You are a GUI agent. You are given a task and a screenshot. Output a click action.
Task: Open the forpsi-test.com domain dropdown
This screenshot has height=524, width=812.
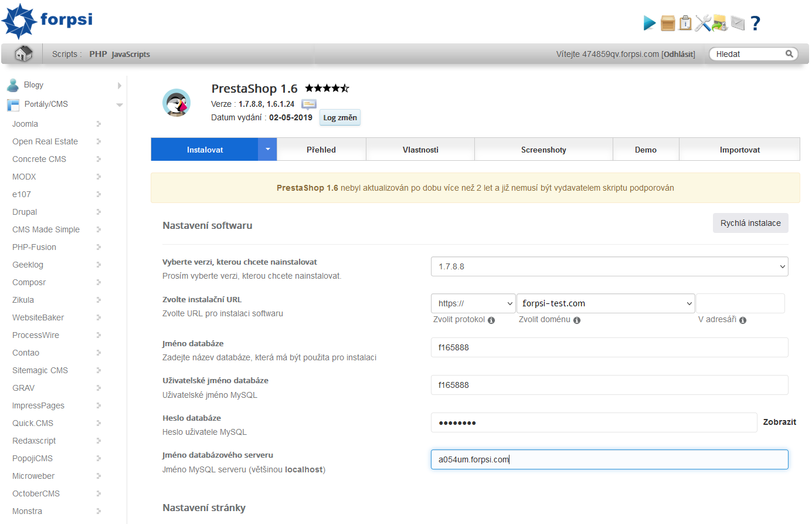(606, 303)
